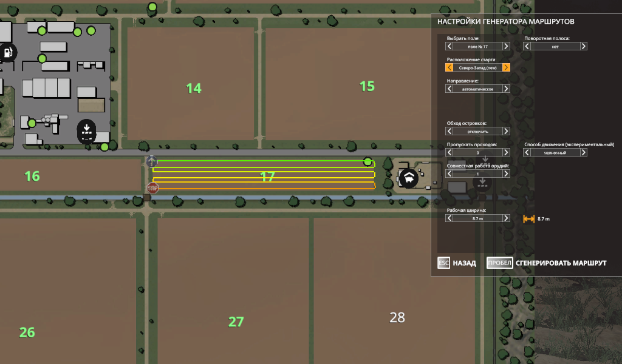
Task: Click the green top route line in field 17
Action: [x=260, y=161]
